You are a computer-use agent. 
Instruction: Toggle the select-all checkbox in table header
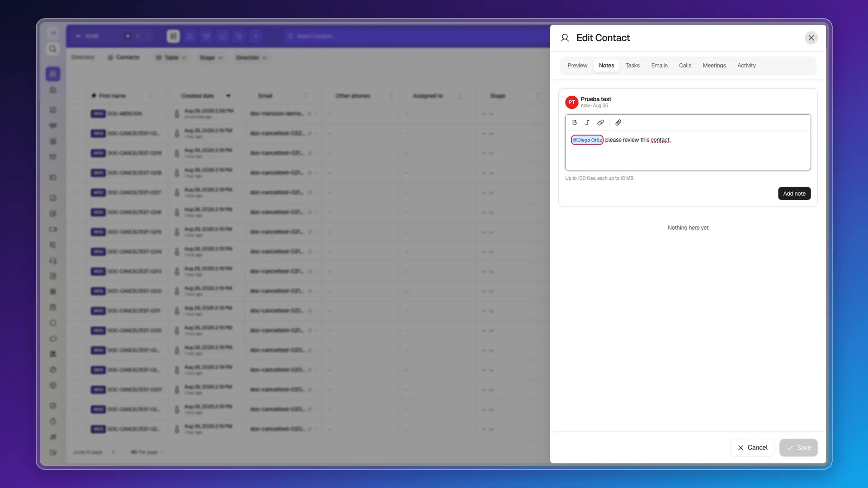(76, 96)
